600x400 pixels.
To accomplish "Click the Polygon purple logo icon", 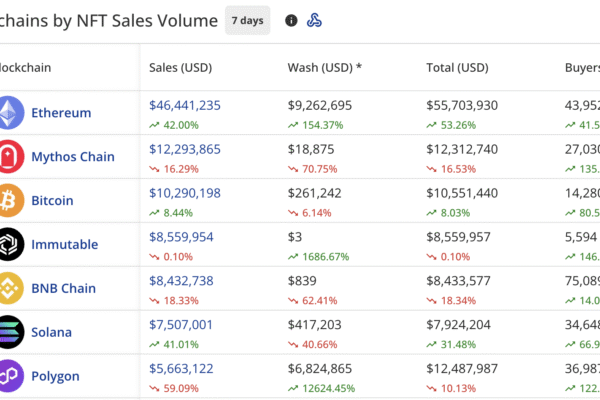I will click(x=10, y=376).
